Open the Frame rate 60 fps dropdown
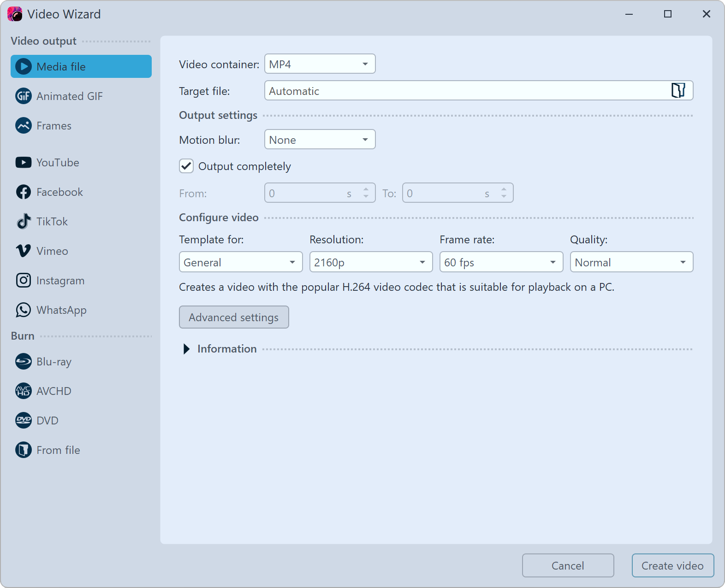Screen dimensions: 725x588 501,262
